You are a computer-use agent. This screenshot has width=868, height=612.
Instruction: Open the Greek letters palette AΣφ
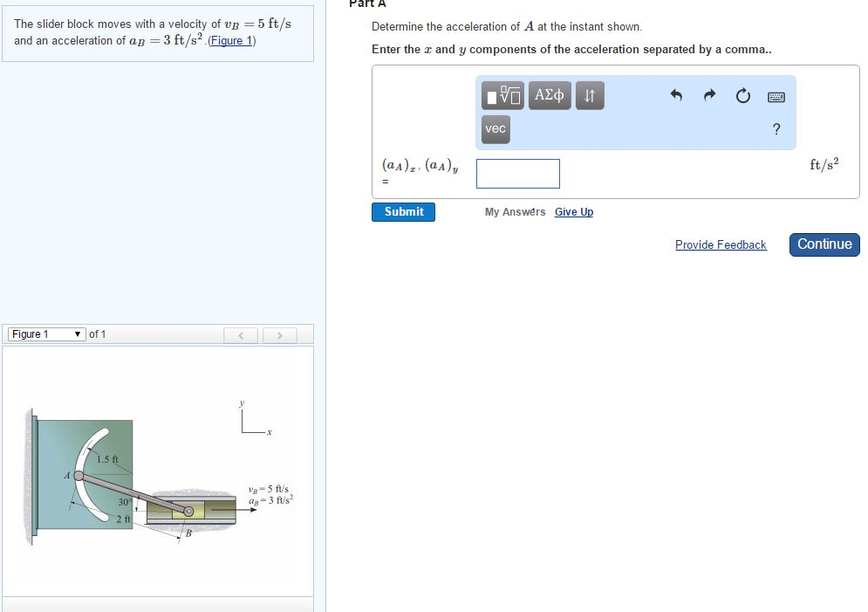550,96
